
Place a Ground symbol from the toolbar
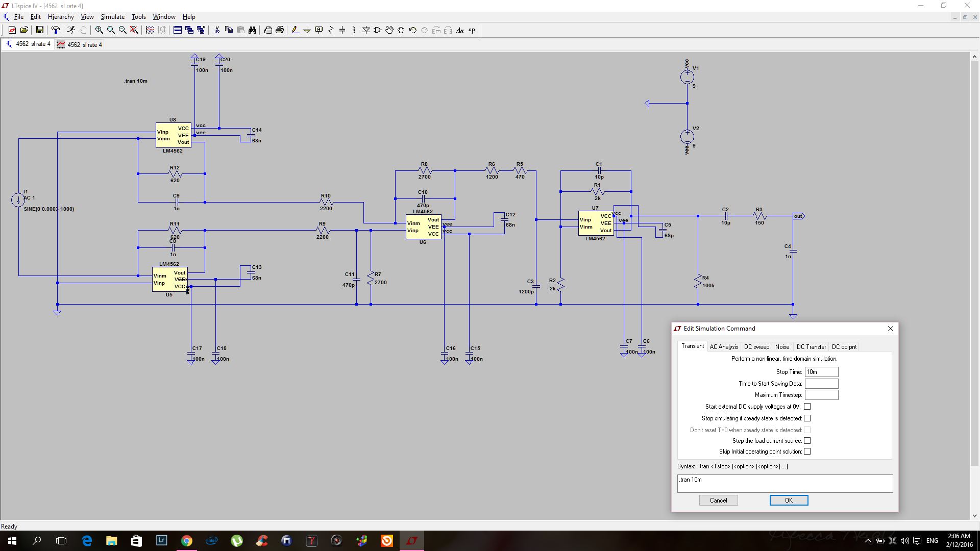(307, 30)
